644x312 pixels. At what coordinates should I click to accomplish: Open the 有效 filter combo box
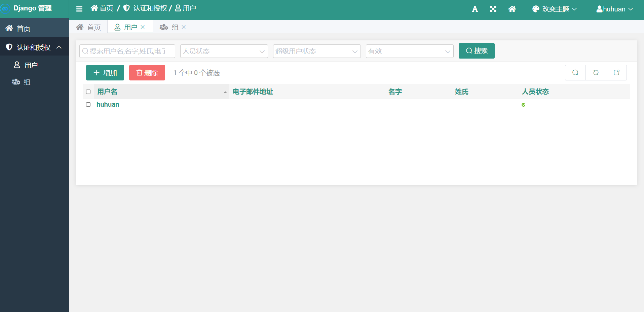click(x=409, y=51)
